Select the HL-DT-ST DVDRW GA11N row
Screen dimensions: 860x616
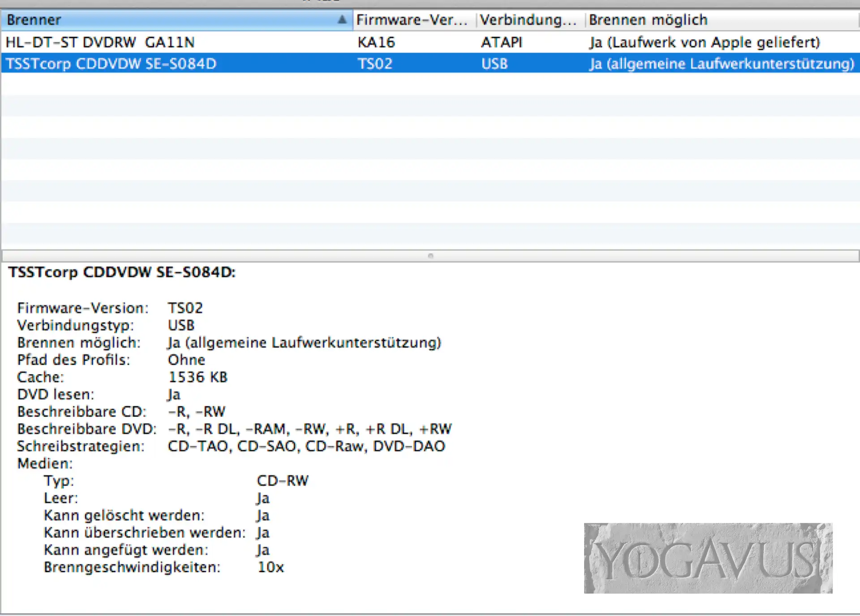[x=100, y=42]
